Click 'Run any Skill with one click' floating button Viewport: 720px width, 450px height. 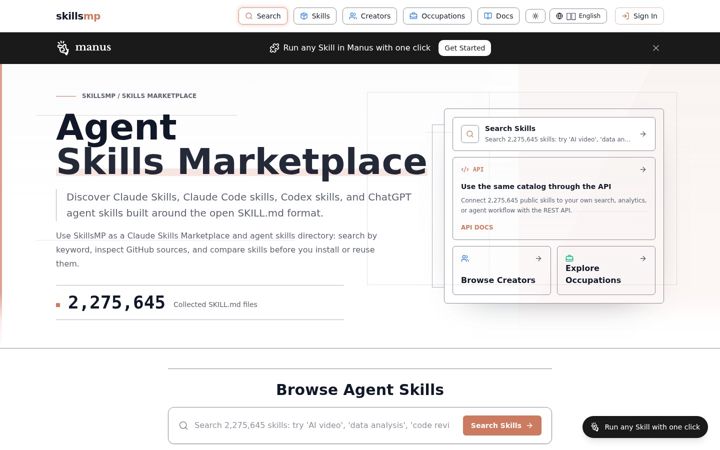coord(645,427)
